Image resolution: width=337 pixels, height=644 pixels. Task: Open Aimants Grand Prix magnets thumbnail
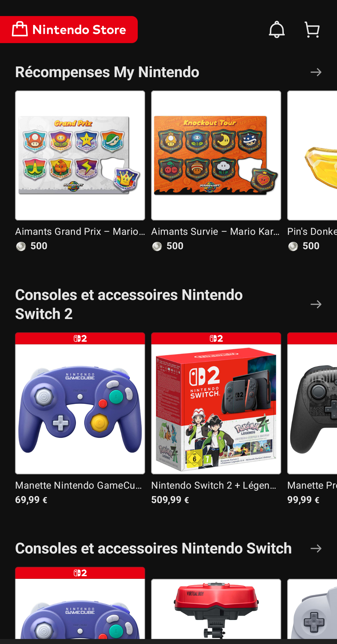[x=80, y=156]
